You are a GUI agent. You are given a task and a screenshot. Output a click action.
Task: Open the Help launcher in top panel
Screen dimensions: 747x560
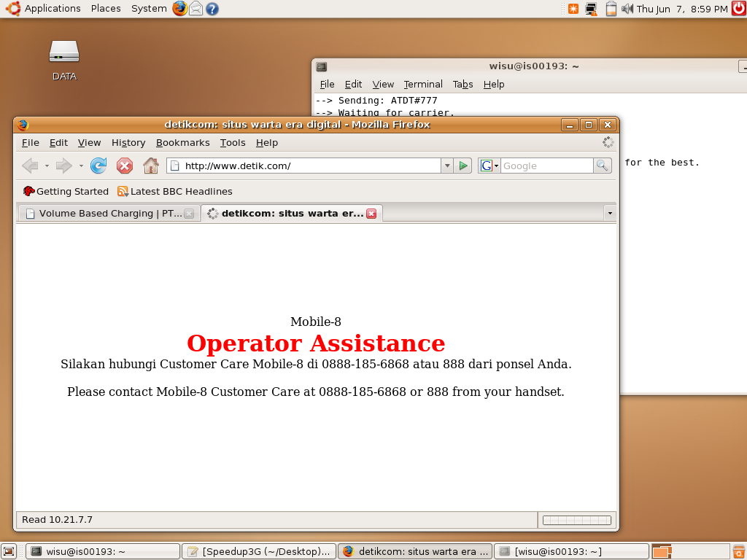coord(212,9)
